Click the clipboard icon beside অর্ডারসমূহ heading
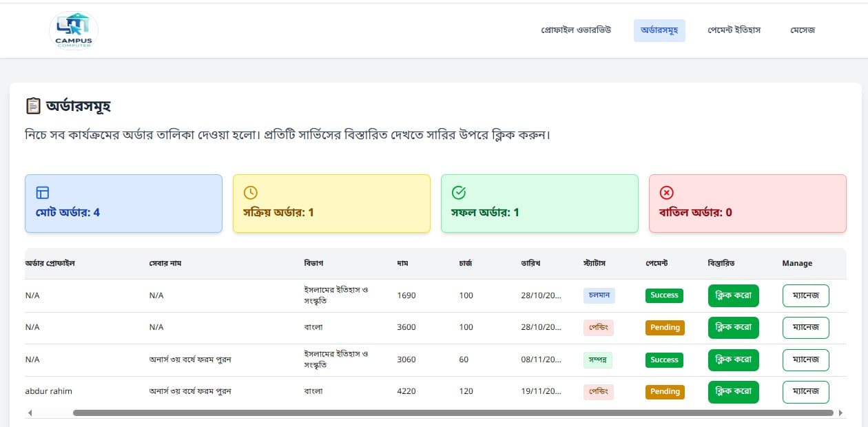 33,106
